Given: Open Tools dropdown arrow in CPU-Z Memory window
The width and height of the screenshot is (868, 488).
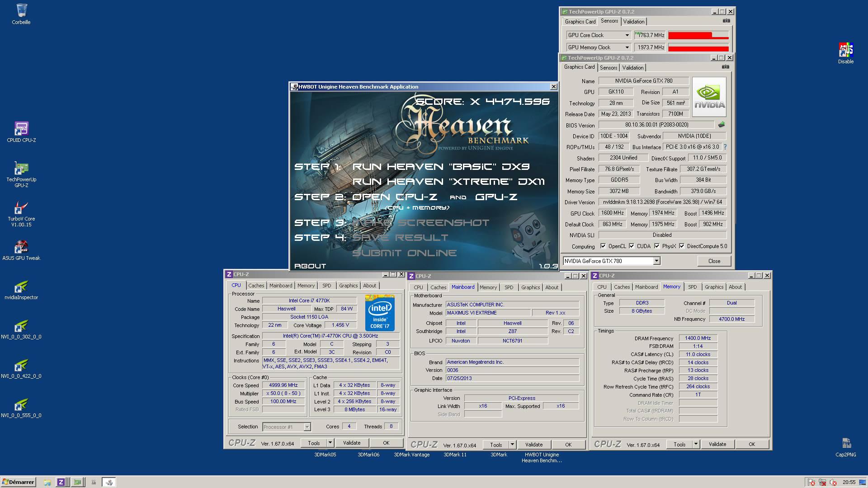Looking at the screenshot, I should coord(696,444).
